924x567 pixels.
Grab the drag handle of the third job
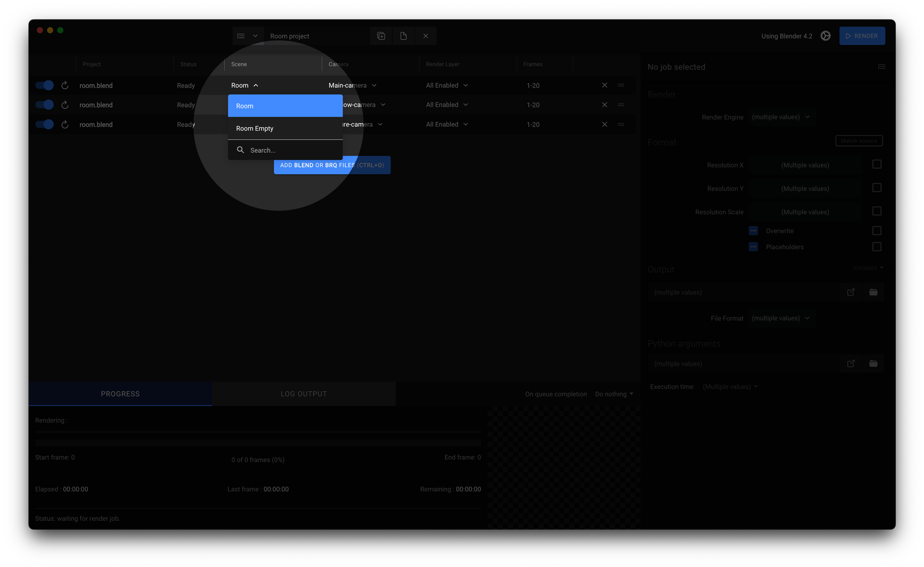(621, 124)
